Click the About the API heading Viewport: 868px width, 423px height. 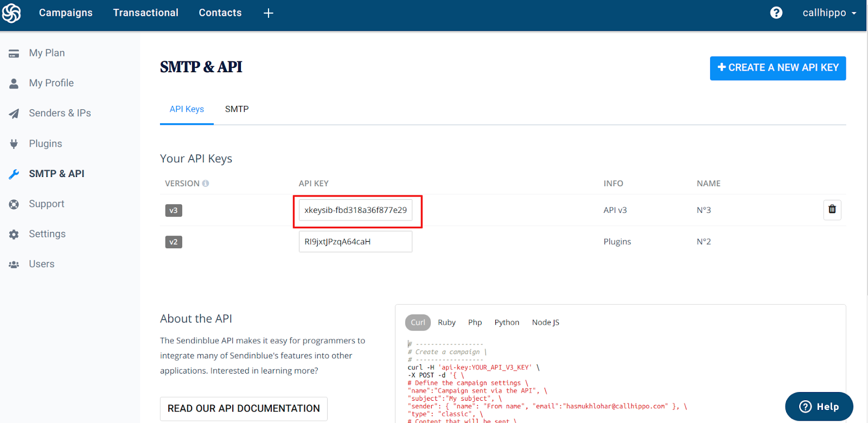tap(196, 319)
